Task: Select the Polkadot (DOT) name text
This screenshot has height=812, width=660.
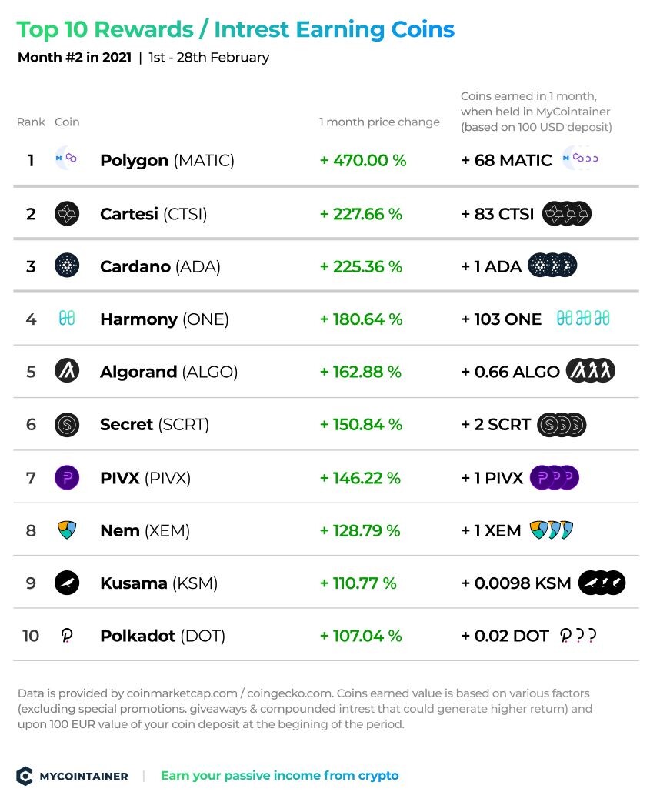Action: pos(162,636)
